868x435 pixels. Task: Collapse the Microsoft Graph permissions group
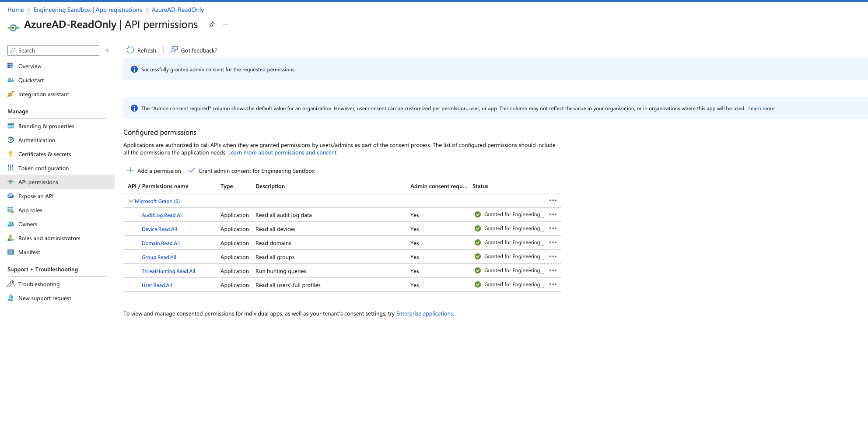tap(131, 201)
